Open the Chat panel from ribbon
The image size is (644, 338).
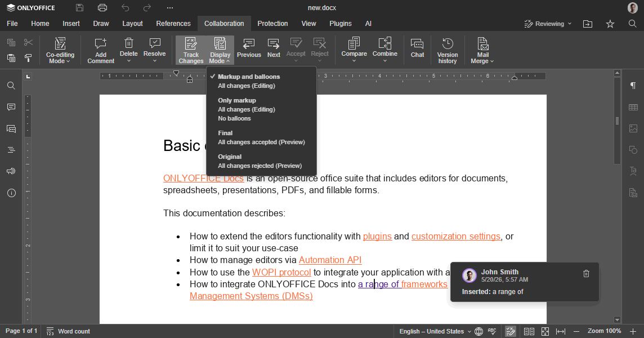pyautogui.click(x=417, y=48)
